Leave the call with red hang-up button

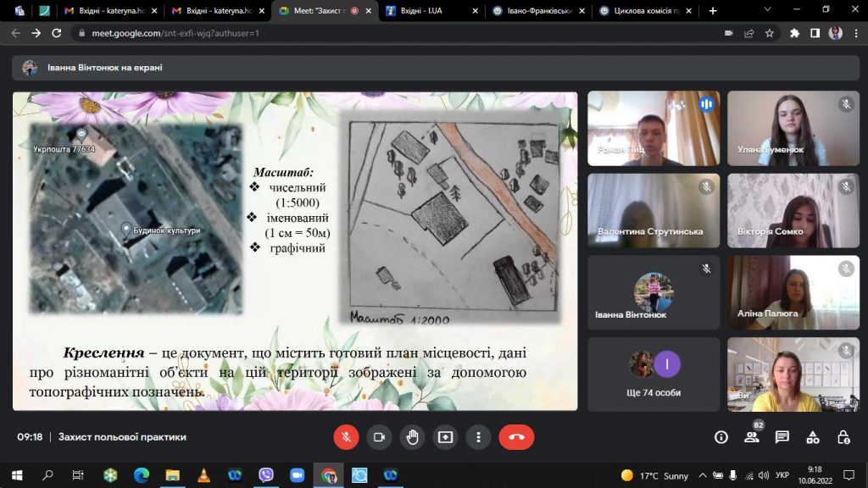(x=516, y=437)
